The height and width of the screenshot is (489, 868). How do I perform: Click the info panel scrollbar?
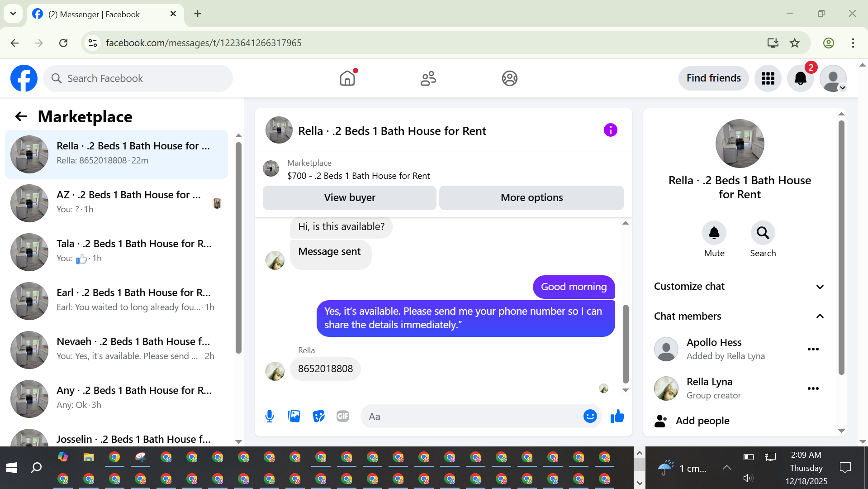click(x=841, y=247)
